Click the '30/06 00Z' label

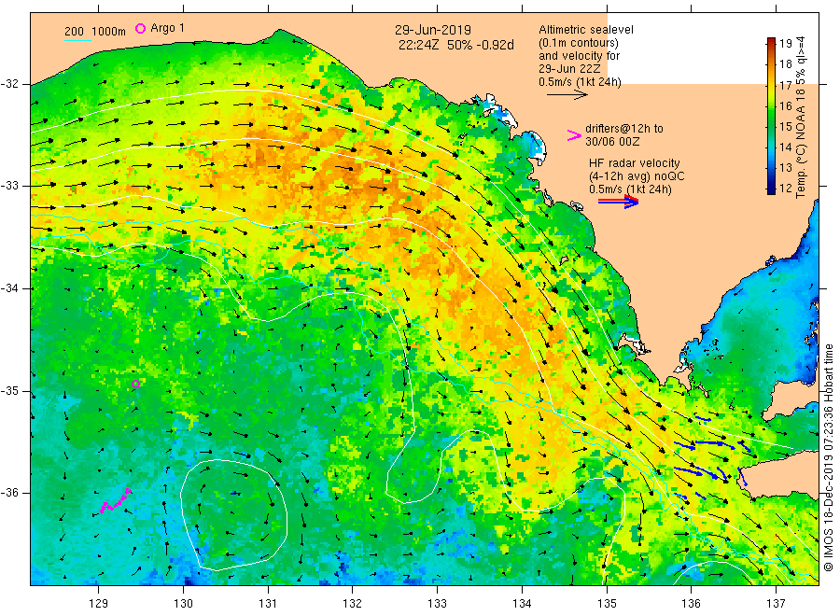click(x=612, y=142)
